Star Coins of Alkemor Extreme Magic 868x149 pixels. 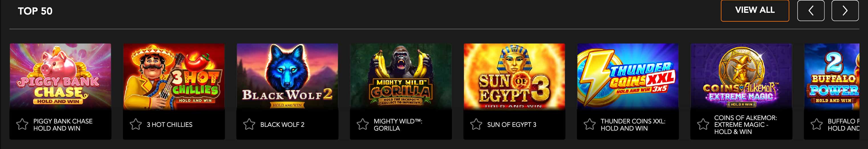703,125
